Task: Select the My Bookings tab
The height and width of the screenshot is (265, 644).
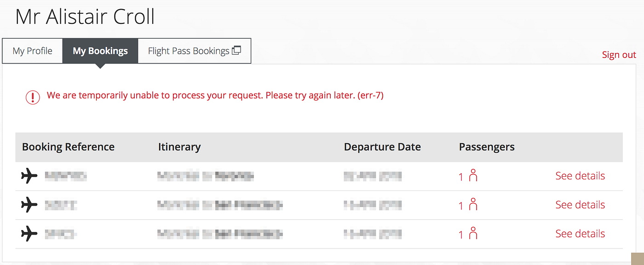Action: pos(100,51)
